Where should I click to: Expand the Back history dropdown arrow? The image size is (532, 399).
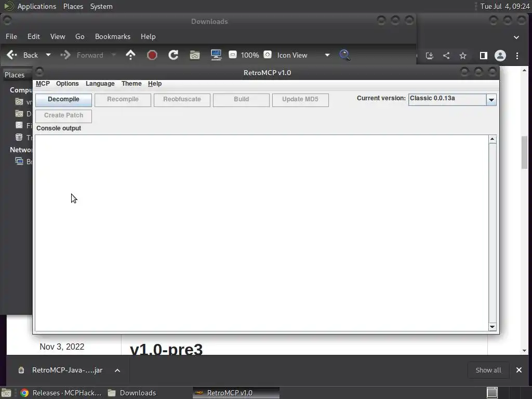pyautogui.click(x=48, y=55)
